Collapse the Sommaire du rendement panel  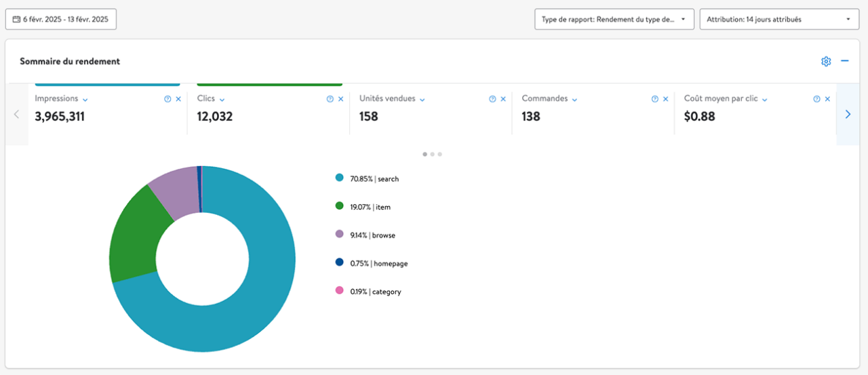(845, 61)
